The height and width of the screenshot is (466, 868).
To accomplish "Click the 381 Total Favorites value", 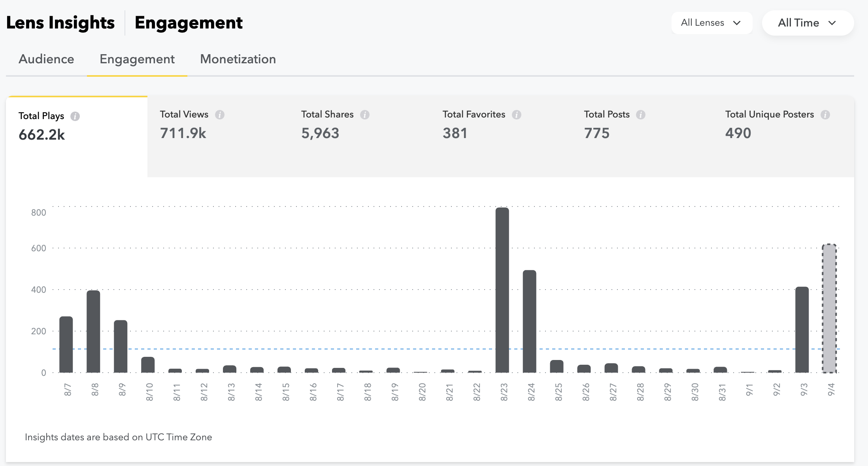I will [455, 133].
